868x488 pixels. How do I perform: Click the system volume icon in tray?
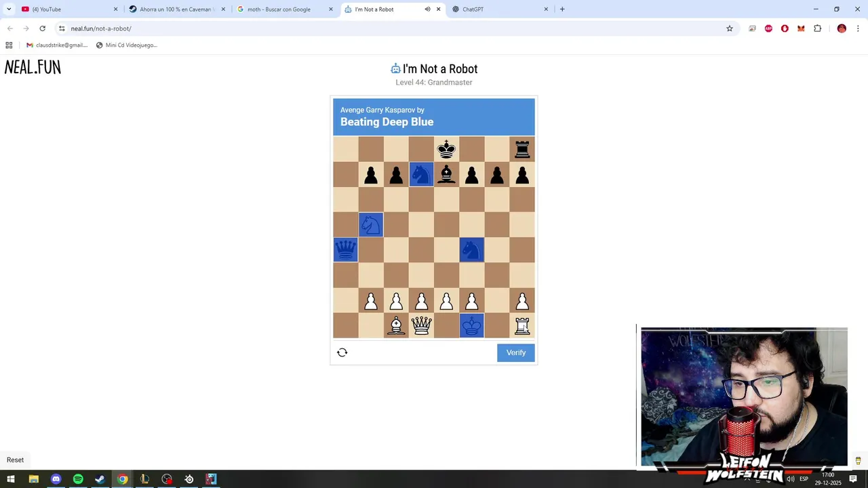coord(790,479)
